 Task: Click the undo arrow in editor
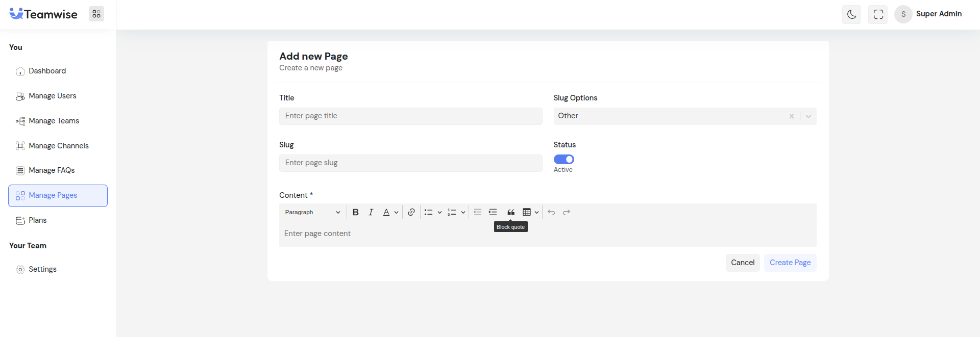(551, 212)
